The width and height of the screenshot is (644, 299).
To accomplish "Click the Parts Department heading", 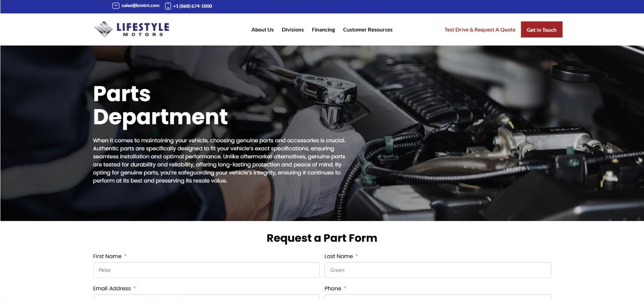I will pos(160,105).
